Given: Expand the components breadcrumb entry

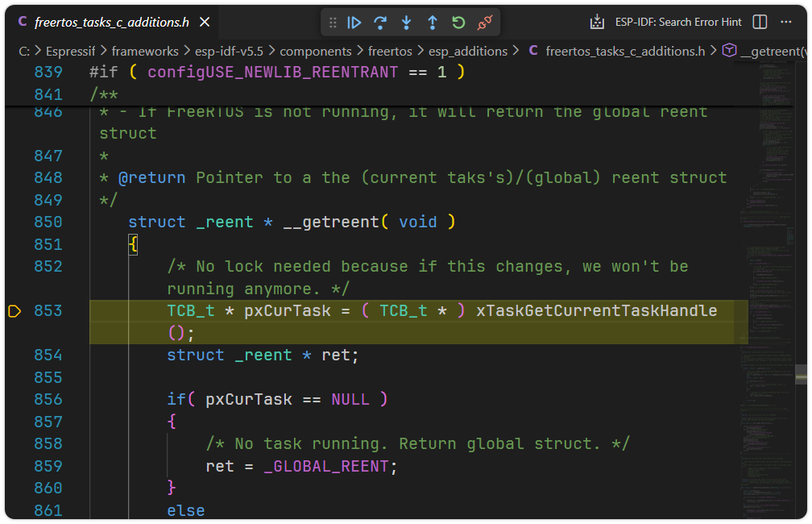Looking at the screenshot, I should pyautogui.click(x=317, y=50).
